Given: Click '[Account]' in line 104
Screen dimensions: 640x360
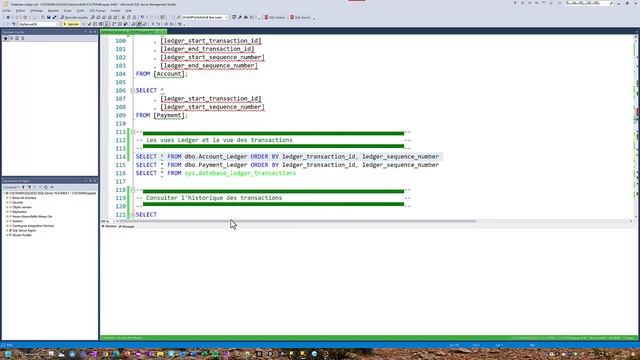Looking at the screenshot, I should coord(170,74).
